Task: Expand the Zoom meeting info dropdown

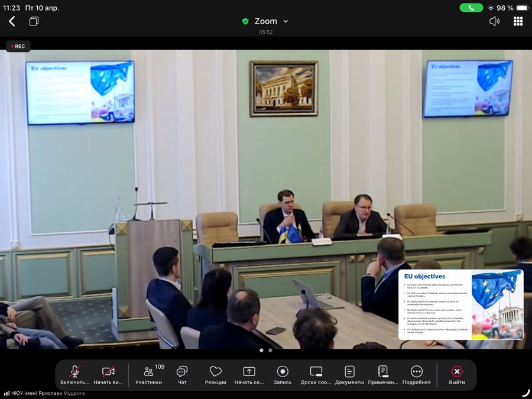Action: (x=286, y=21)
